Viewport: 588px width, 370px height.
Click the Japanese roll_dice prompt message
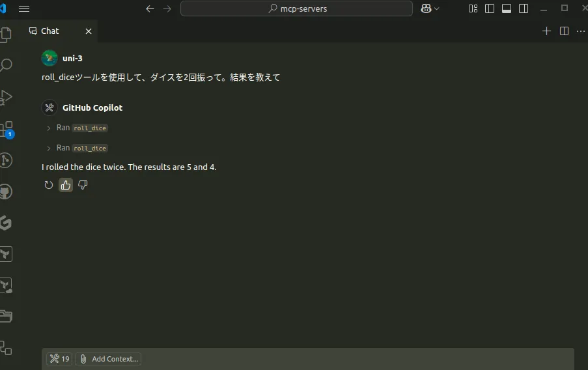[161, 78]
